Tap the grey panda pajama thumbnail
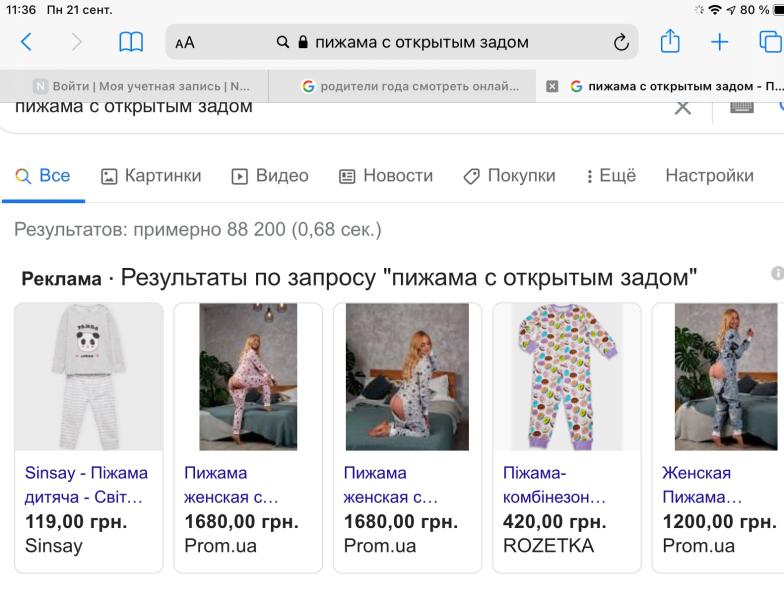Viewport: 784px width, 600px height. [88, 377]
